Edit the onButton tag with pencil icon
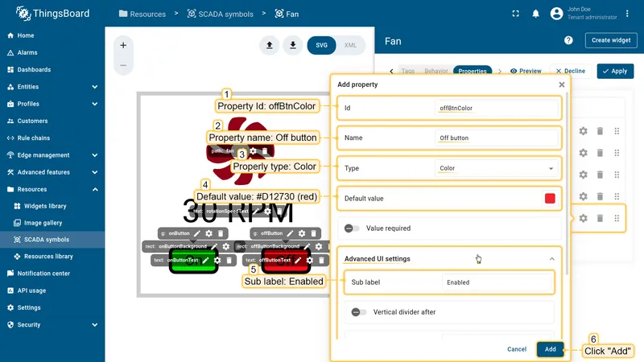Viewport: 644px width, 362px height. pos(197,233)
